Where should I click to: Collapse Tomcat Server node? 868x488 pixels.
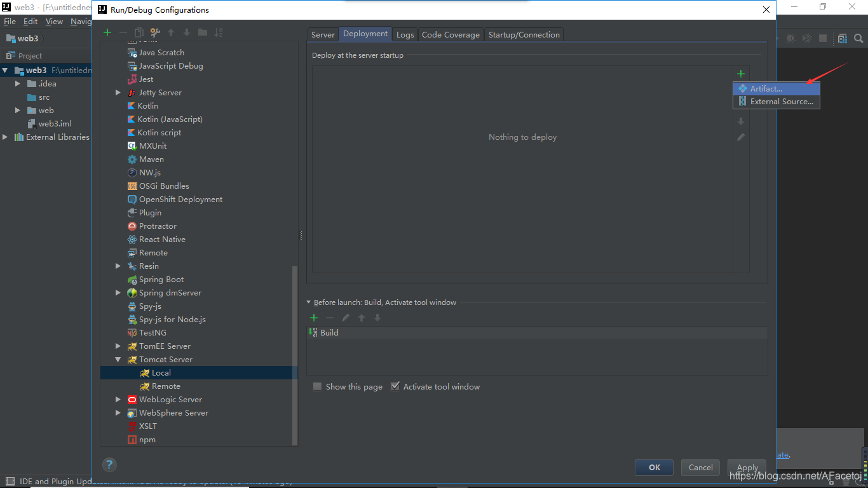click(118, 360)
